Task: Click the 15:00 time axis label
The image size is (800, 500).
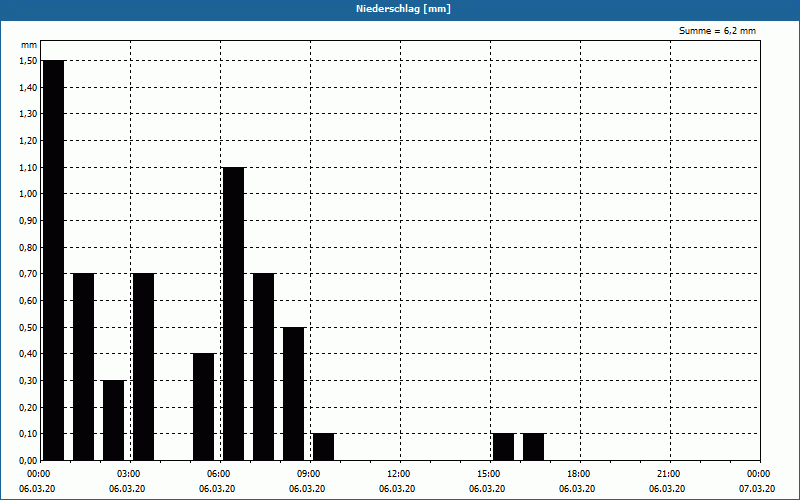Action: point(489,474)
